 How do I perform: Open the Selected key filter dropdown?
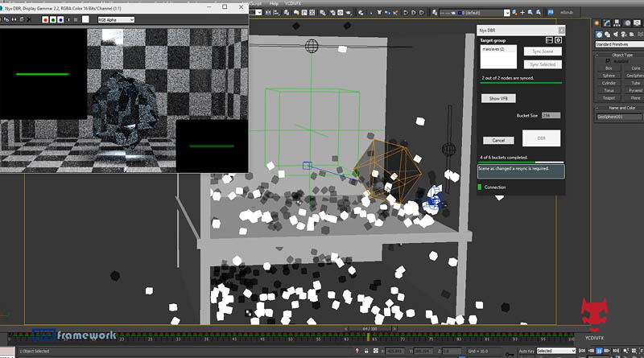tap(555, 351)
